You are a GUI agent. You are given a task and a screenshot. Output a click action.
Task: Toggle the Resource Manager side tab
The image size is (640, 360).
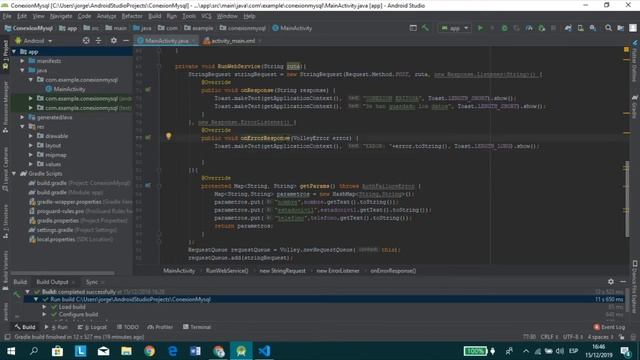pos(5,107)
